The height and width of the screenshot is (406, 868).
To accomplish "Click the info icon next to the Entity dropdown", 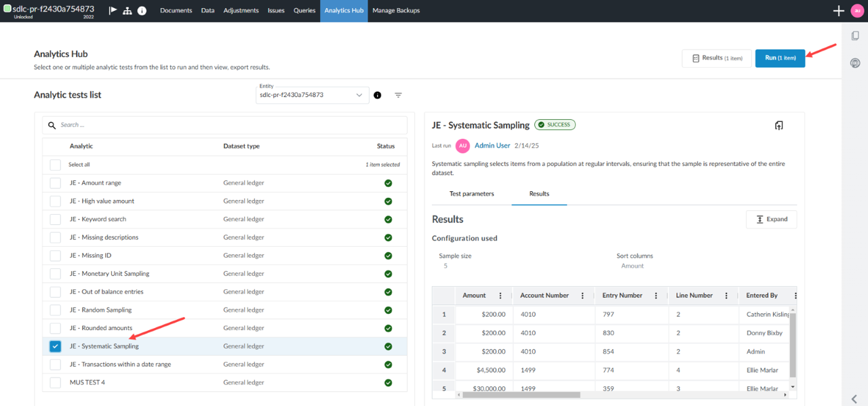I will tap(377, 95).
